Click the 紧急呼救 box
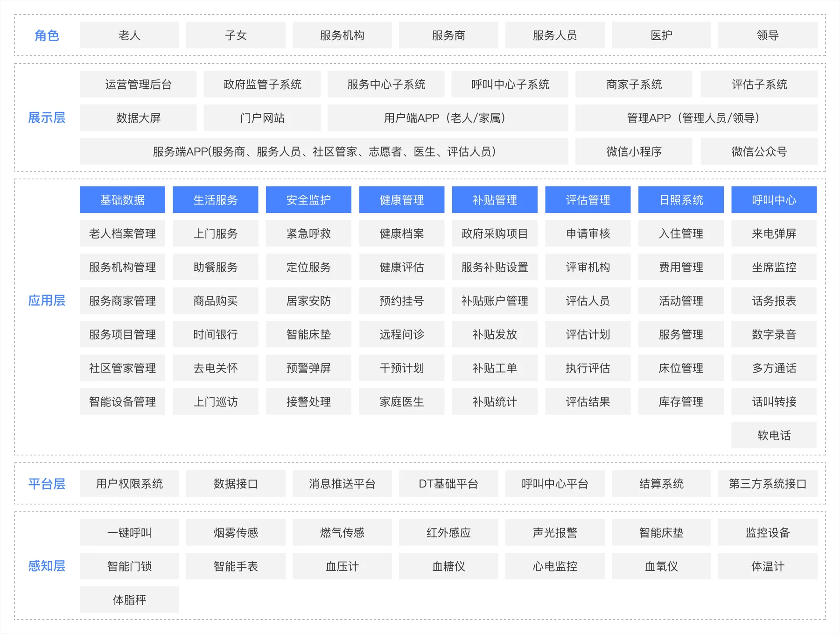Image resolution: width=840 pixels, height=634 pixels. pos(308,233)
